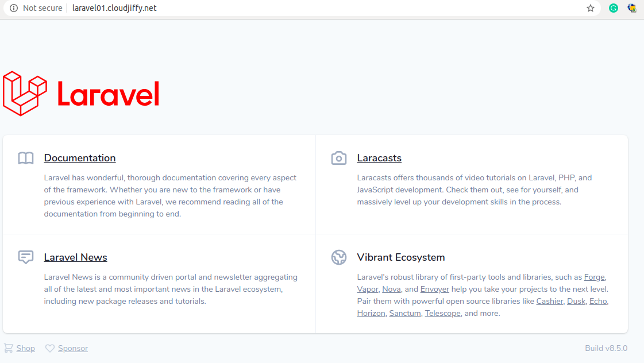
Task: Open the Vapor link
Action: tap(367, 289)
